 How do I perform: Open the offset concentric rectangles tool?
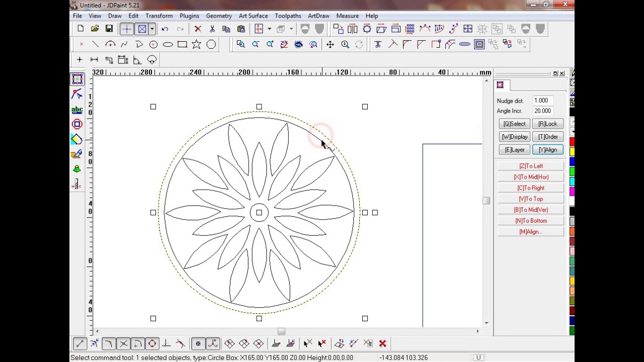pyautogui.click(x=479, y=45)
